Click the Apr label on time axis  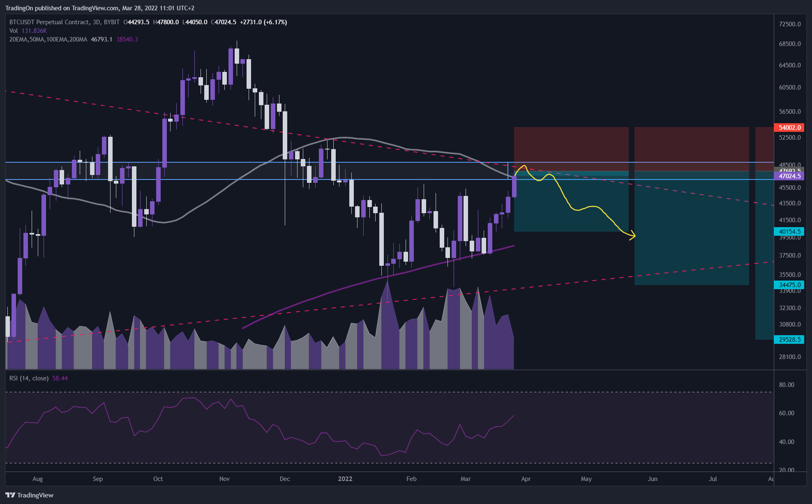pos(526,479)
